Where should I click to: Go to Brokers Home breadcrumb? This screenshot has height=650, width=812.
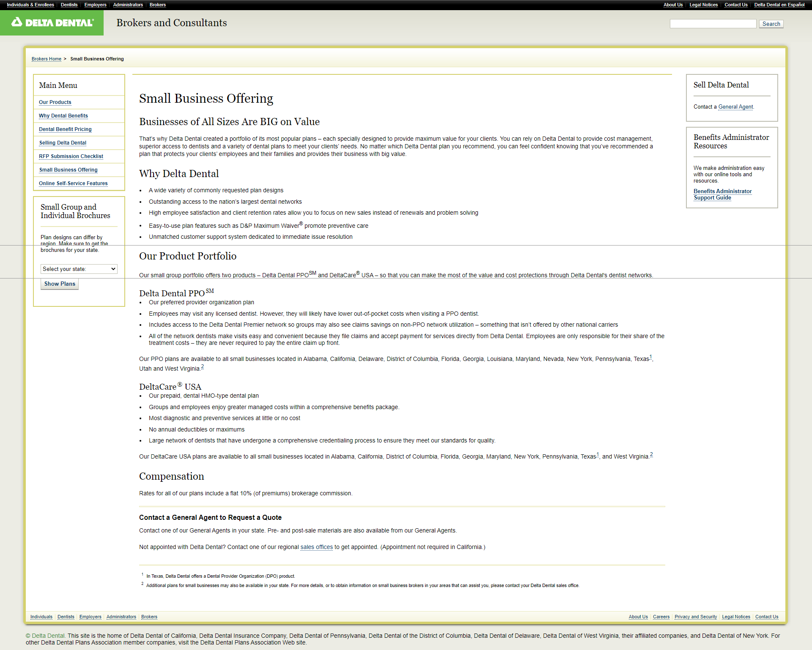[x=47, y=59]
